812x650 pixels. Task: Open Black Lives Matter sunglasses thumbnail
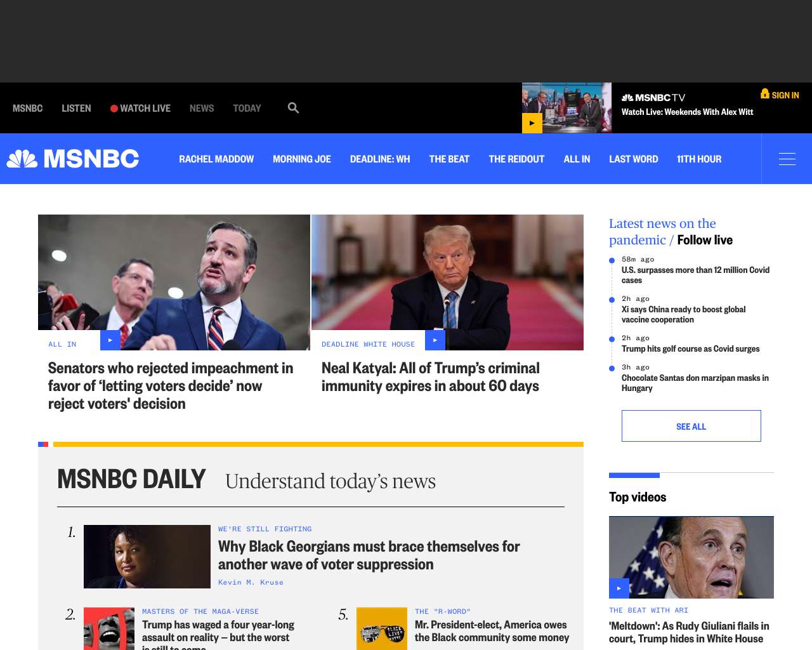(x=382, y=628)
